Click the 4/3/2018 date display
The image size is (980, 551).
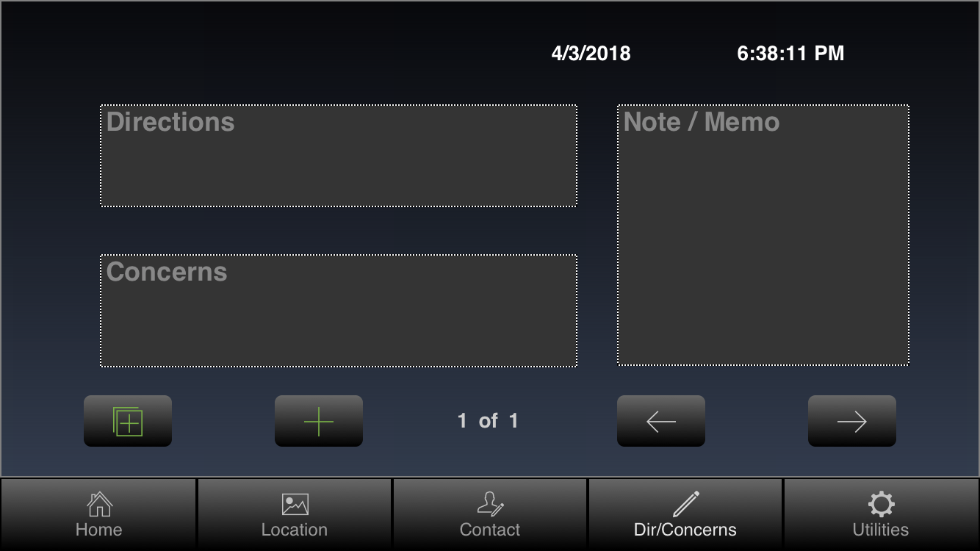(591, 54)
